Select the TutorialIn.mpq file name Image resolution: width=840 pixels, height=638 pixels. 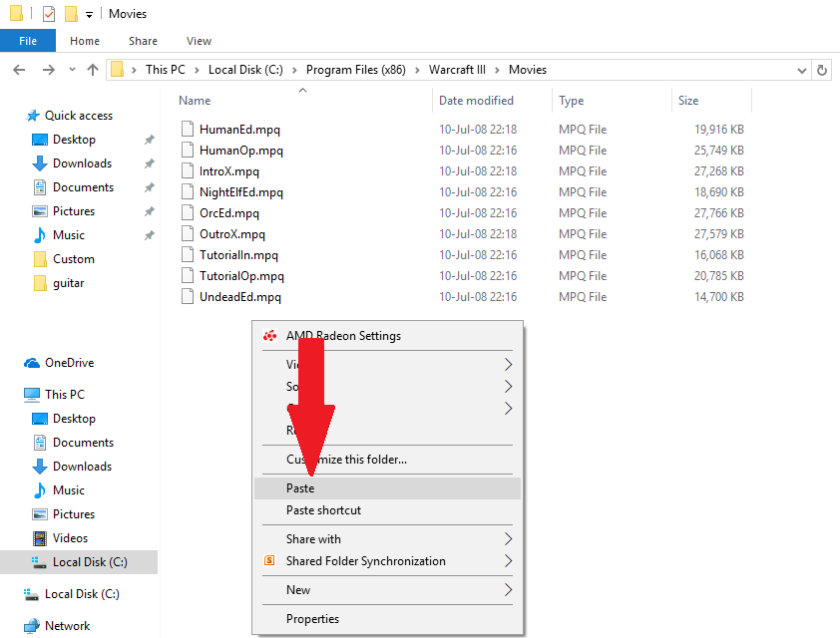238,255
